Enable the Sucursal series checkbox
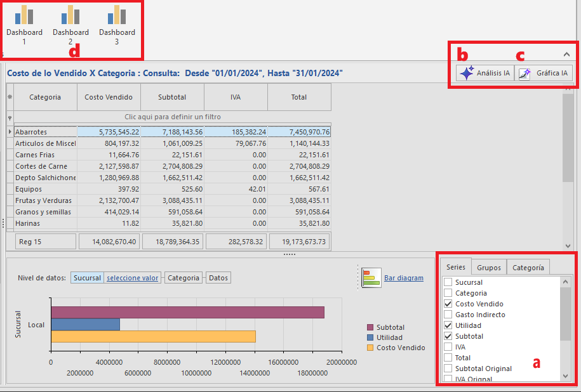Screen dimensions: 581x392 (x=448, y=282)
